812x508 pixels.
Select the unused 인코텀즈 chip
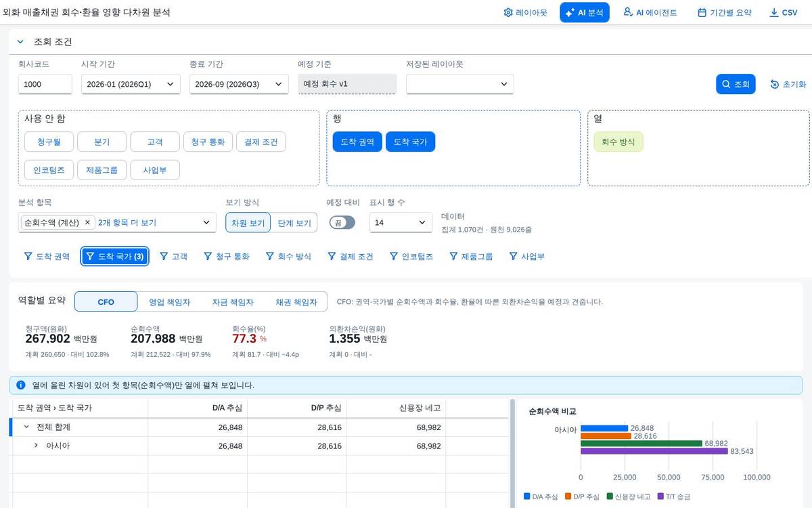click(49, 170)
